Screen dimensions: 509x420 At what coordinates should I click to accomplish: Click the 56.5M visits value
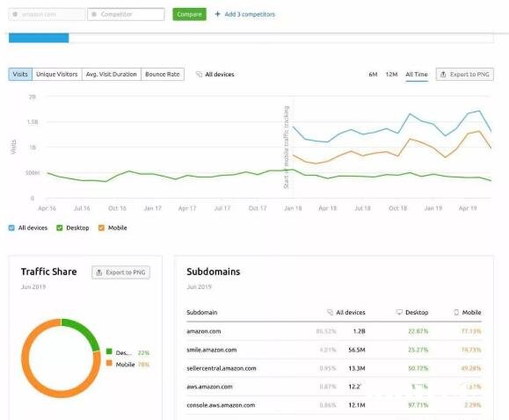click(x=357, y=350)
